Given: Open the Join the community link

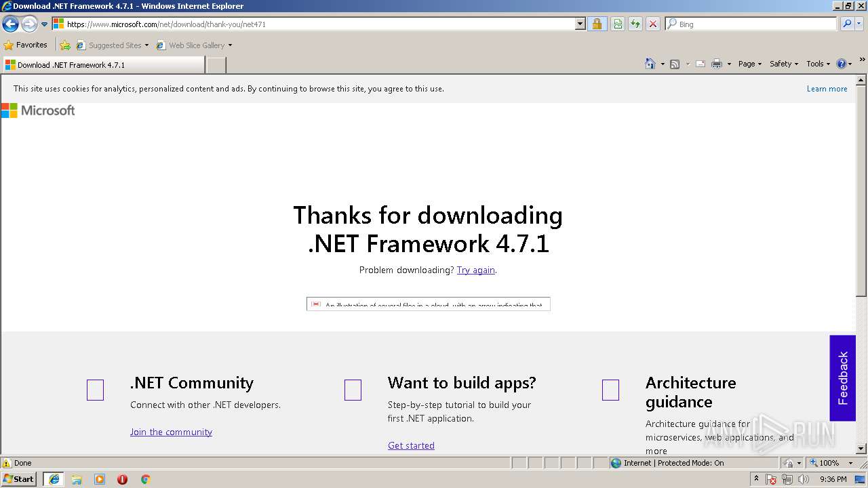Looking at the screenshot, I should pos(171,432).
